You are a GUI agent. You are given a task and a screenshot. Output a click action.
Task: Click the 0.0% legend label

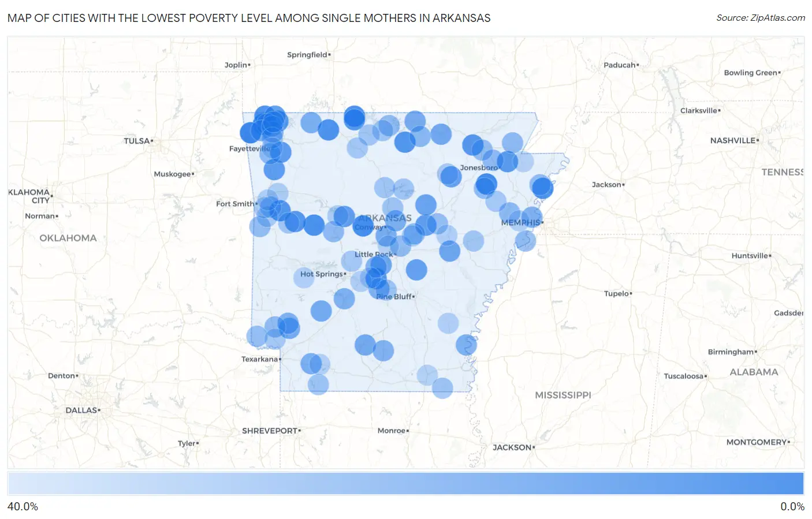(792, 506)
